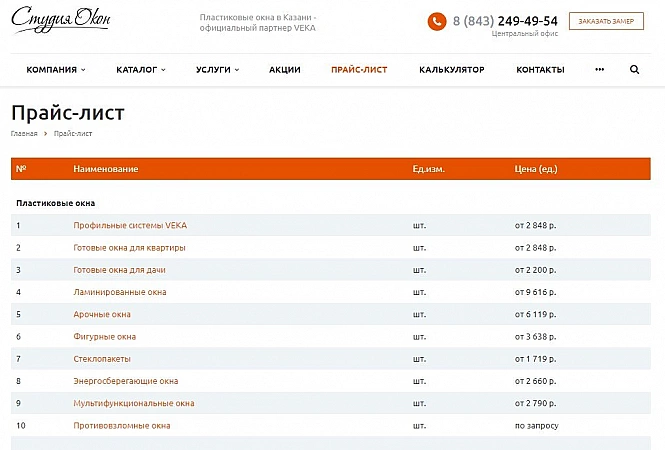665x450 pixels.
Task: Open the Акции menu item
Action: coord(285,70)
